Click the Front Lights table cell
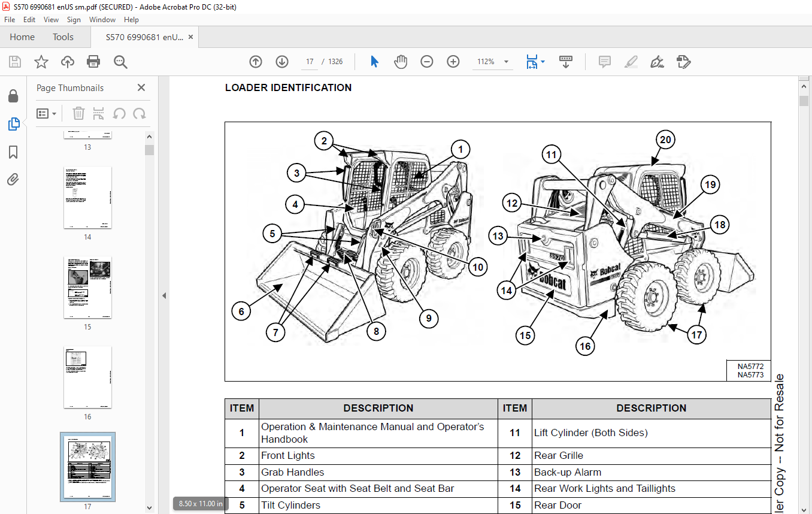 point(378,455)
